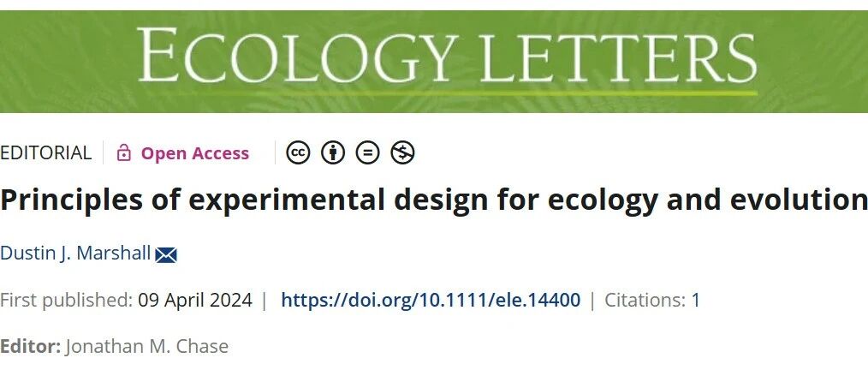Select the Open Access text label
Screen dimensions: 868x370
coord(195,153)
